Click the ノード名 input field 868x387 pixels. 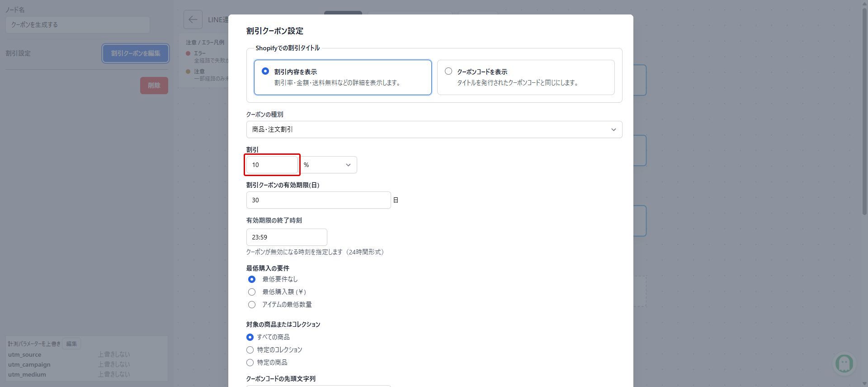(x=78, y=25)
